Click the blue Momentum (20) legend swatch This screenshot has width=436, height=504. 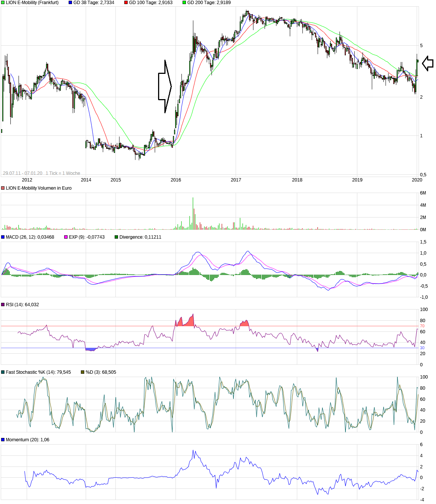[x=3, y=440]
